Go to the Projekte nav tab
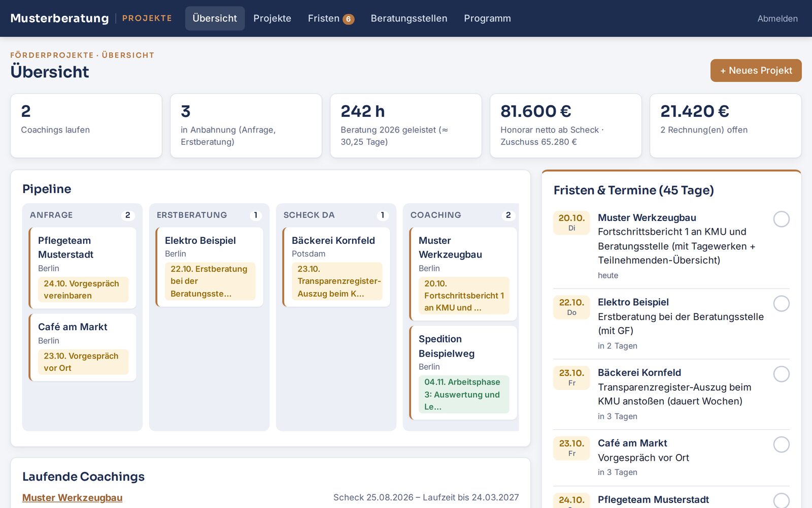The width and height of the screenshot is (812, 508). 273,18
